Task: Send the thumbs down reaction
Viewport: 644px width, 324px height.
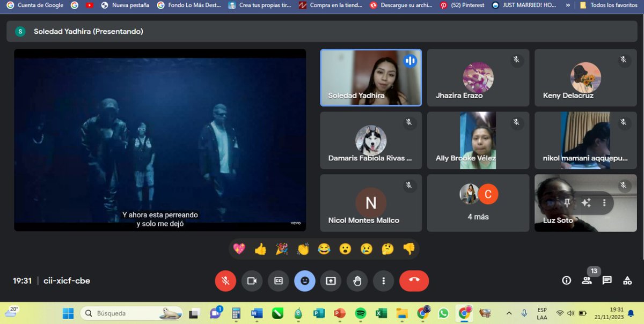Action: click(x=409, y=249)
